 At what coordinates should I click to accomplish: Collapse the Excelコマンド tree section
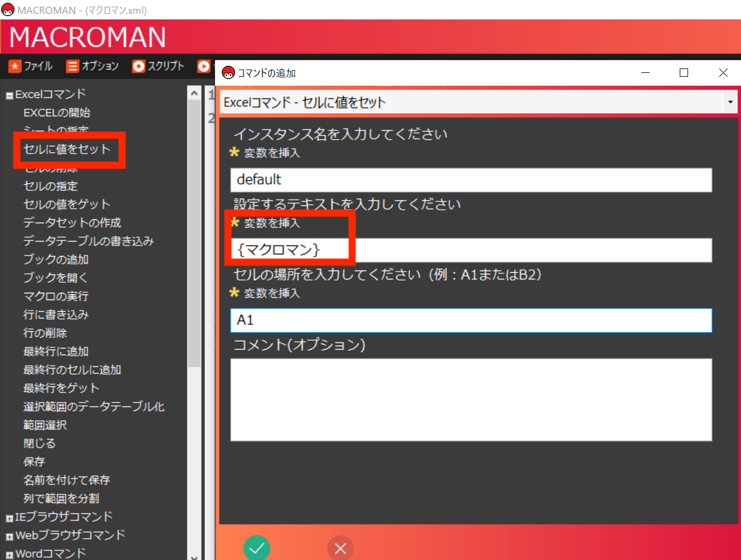pos(8,94)
